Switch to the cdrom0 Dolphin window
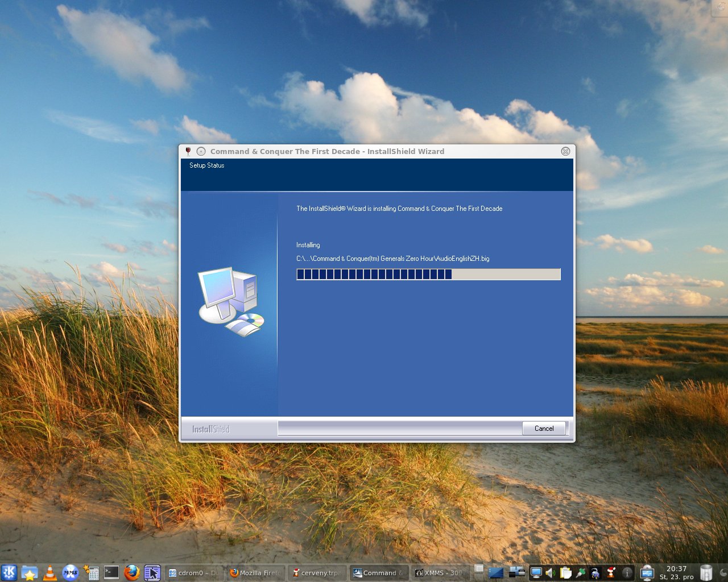The width and height of the screenshot is (728, 582). (193, 573)
